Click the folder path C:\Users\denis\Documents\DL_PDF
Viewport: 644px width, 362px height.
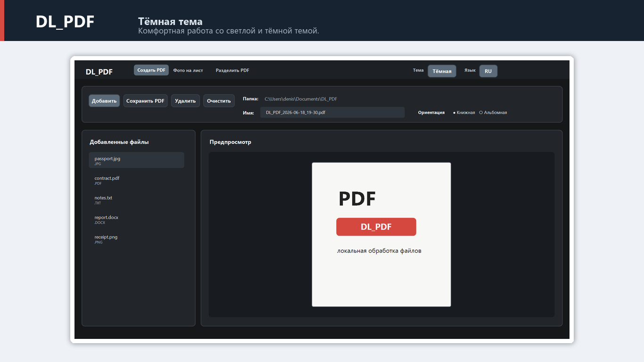tap(301, 99)
